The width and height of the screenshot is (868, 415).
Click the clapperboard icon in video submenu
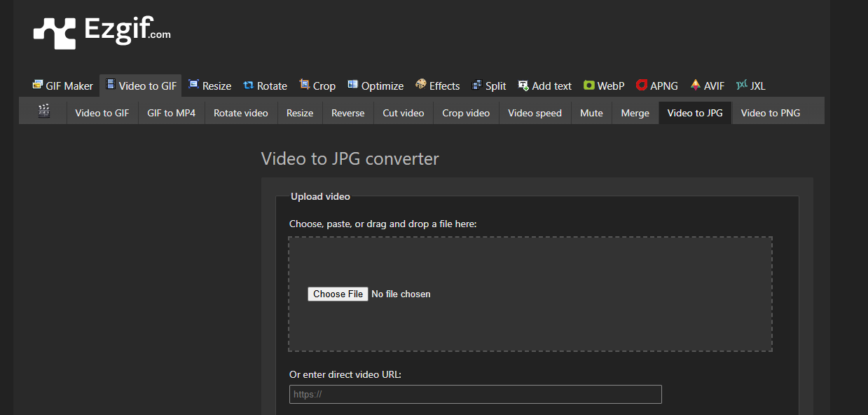pyautogui.click(x=44, y=111)
